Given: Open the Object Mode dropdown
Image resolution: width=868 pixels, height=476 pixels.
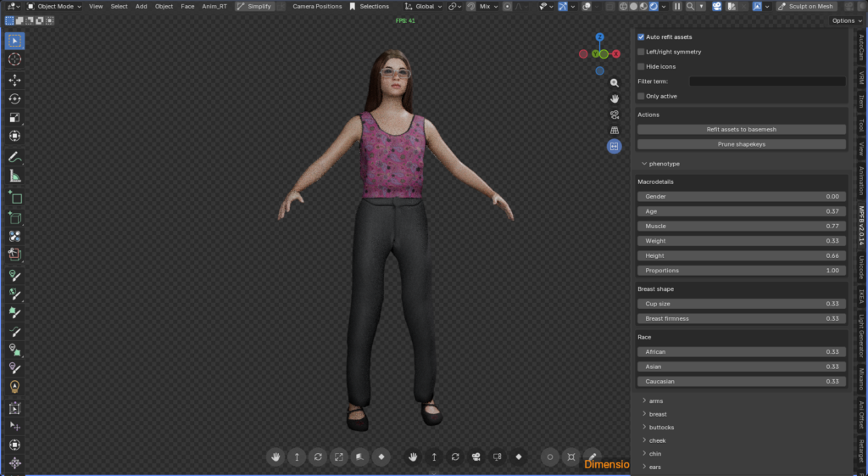Looking at the screenshot, I should (55, 6).
